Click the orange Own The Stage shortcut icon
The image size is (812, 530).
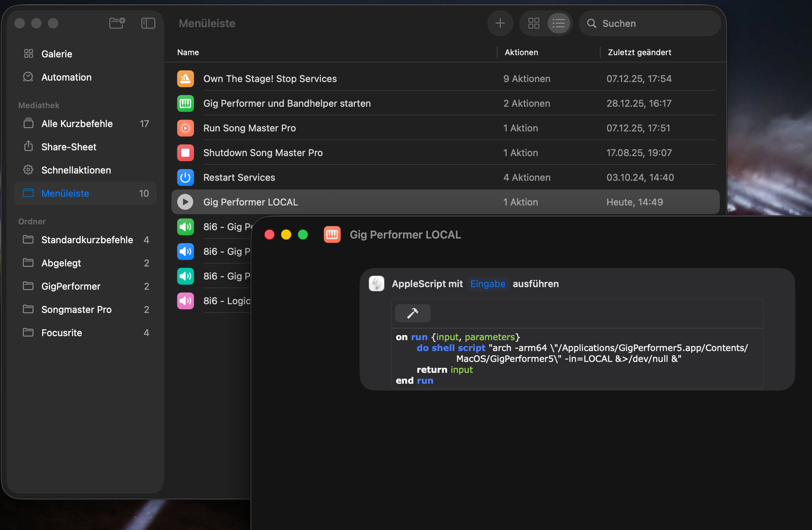(185, 79)
